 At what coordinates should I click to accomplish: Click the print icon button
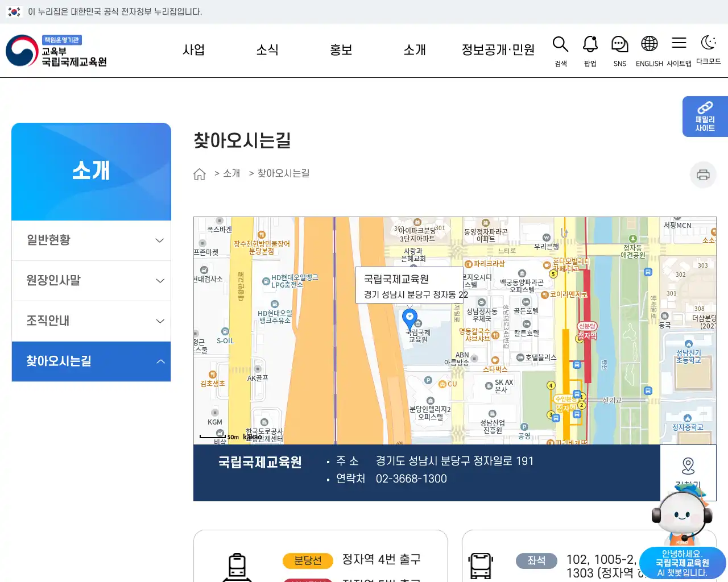tap(703, 174)
